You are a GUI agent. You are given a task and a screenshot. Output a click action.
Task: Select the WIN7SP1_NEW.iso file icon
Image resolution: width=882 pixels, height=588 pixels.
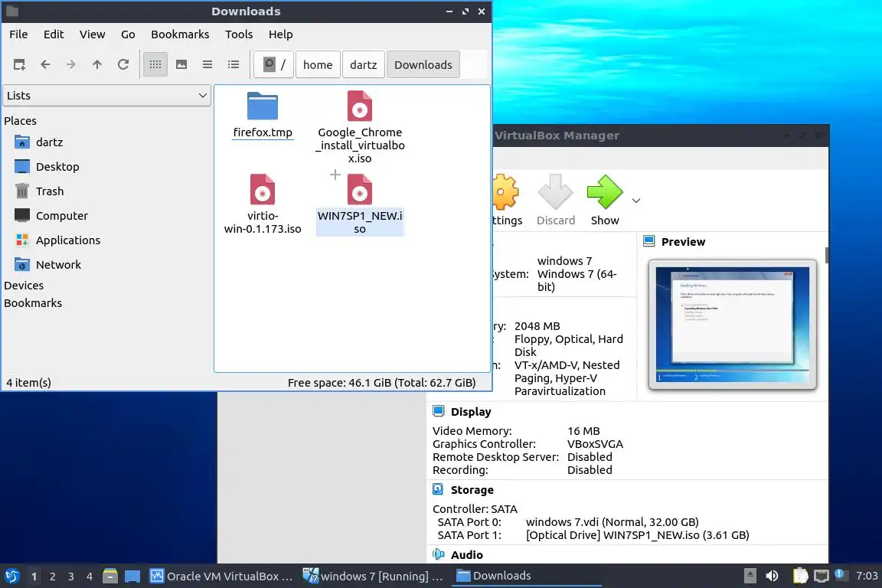[359, 189]
